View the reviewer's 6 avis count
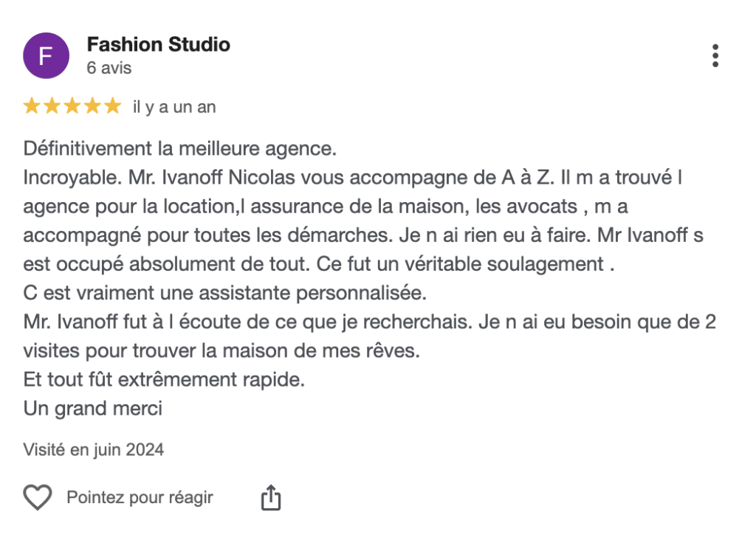 [109, 68]
